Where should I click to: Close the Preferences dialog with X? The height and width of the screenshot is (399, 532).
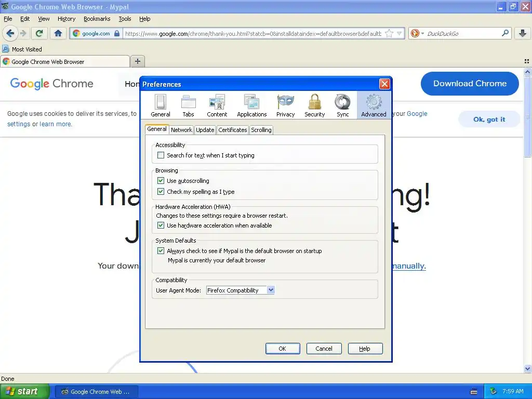[x=384, y=84]
